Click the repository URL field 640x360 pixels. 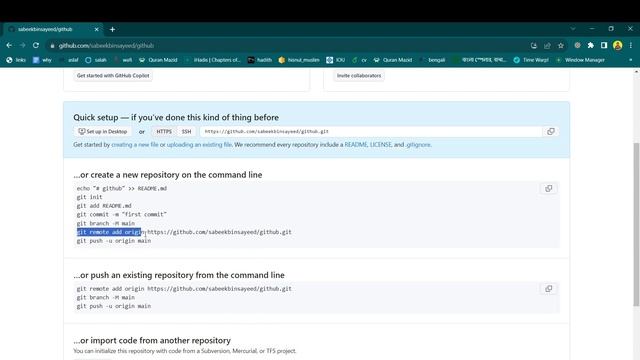point(371,131)
